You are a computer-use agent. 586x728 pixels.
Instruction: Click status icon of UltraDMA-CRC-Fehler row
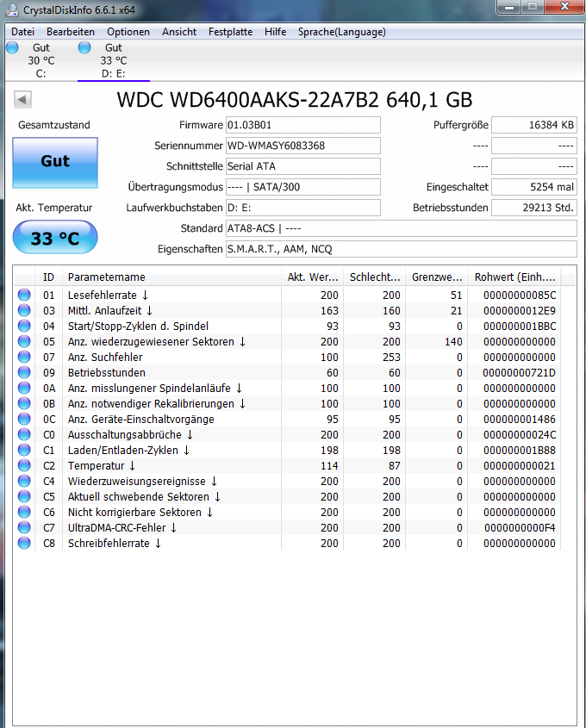24,527
